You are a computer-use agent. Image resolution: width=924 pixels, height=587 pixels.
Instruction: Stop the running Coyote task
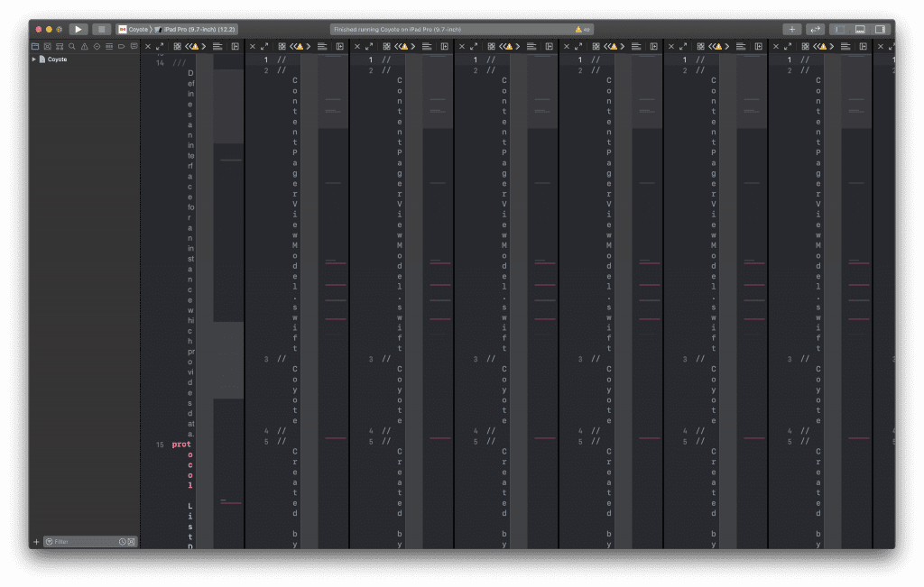(x=101, y=29)
